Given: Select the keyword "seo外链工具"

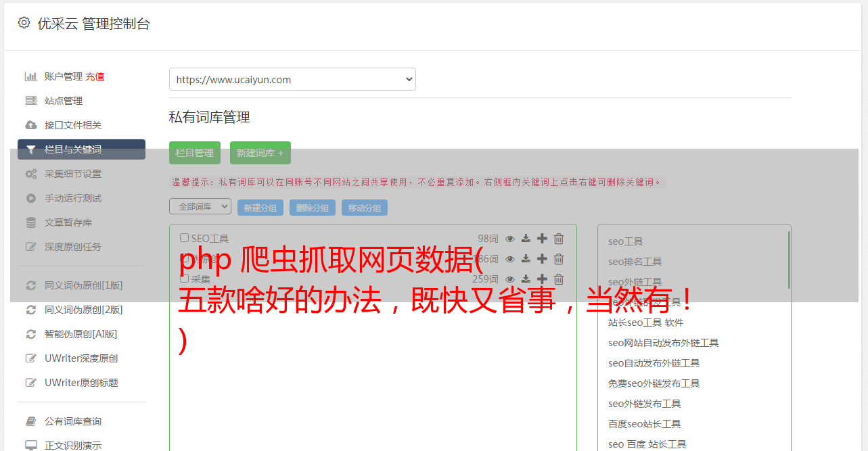Looking at the screenshot, I should click(635, 282).
